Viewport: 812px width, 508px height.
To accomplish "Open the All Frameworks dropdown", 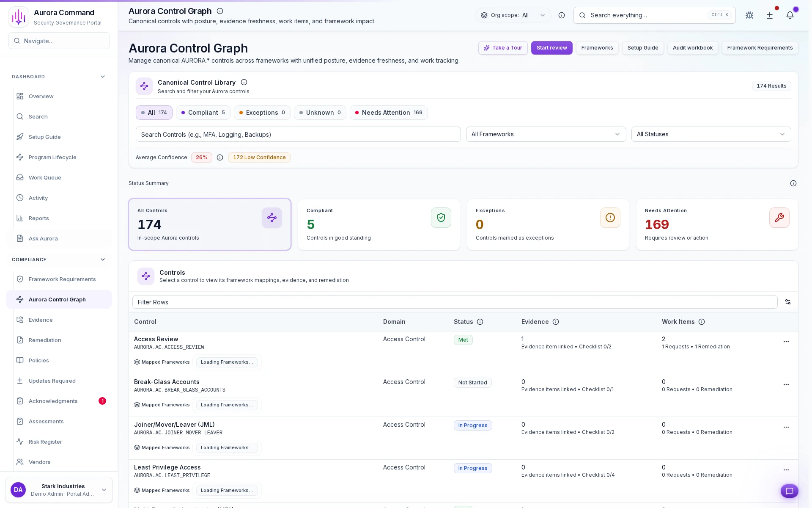I will (x=546, y=134).
